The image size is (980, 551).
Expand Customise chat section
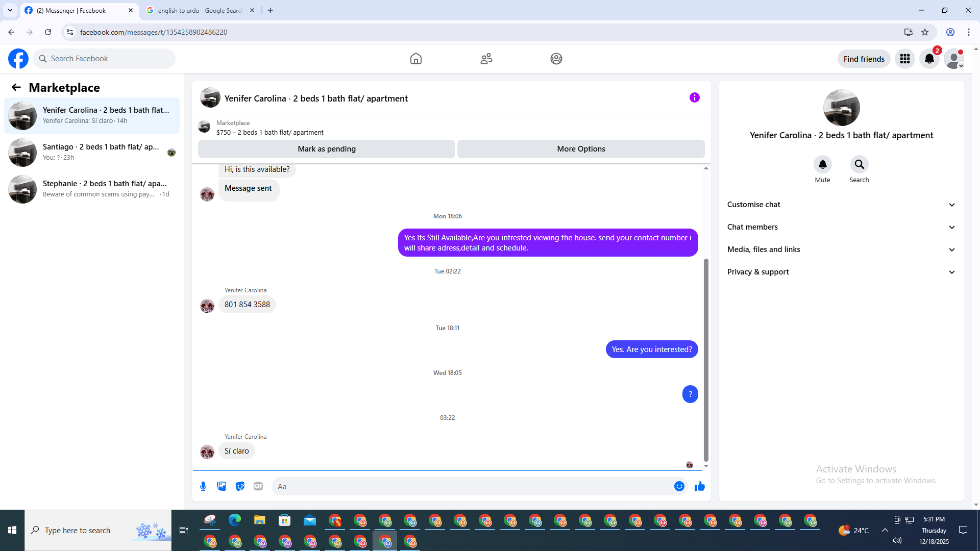[841, 205]
